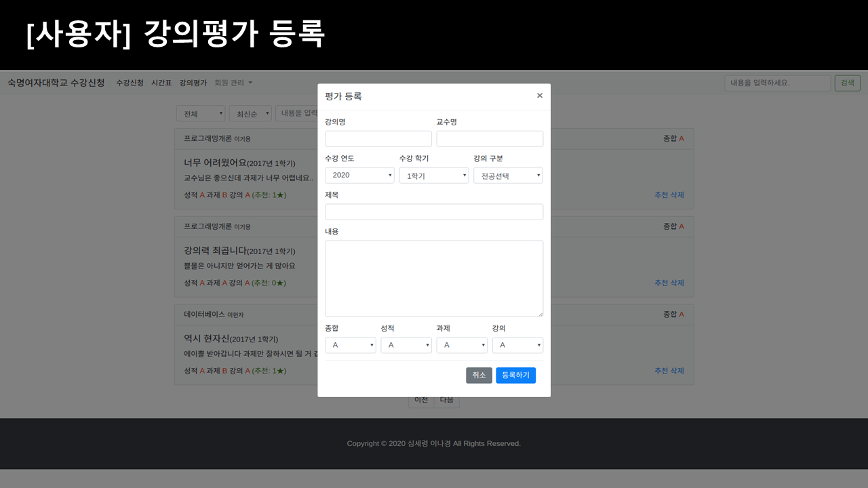868x488 pixels.
Task: Click inside the 강의명 course name field
Action: click(378, 138)
